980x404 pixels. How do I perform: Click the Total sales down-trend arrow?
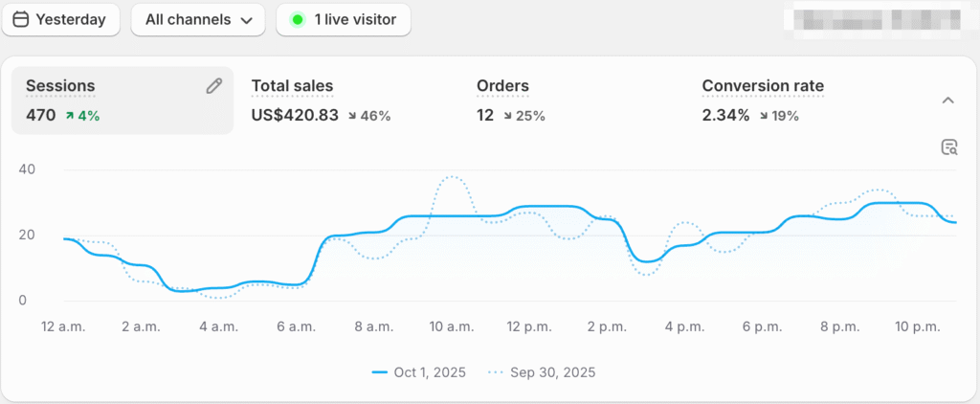(353, 116)
